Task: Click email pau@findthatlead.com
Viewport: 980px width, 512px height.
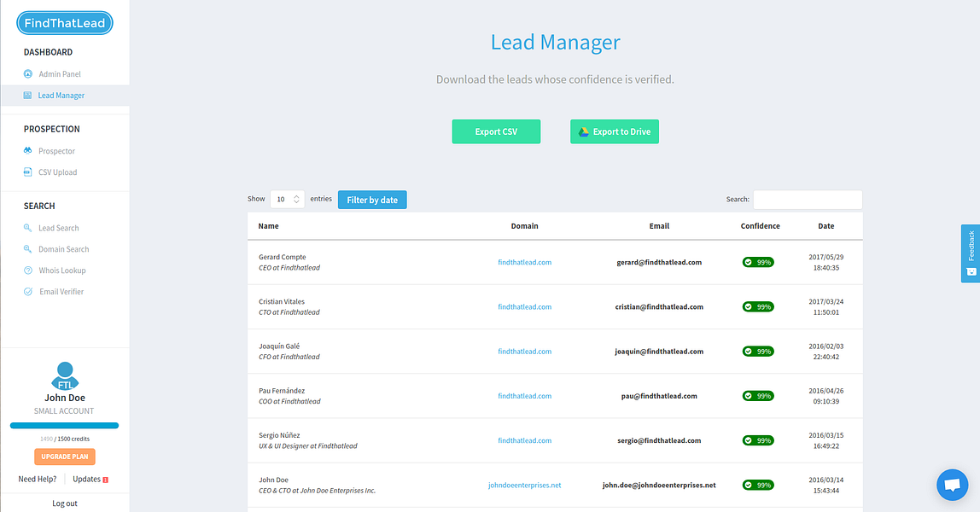Action: click(x=659, y=396)
